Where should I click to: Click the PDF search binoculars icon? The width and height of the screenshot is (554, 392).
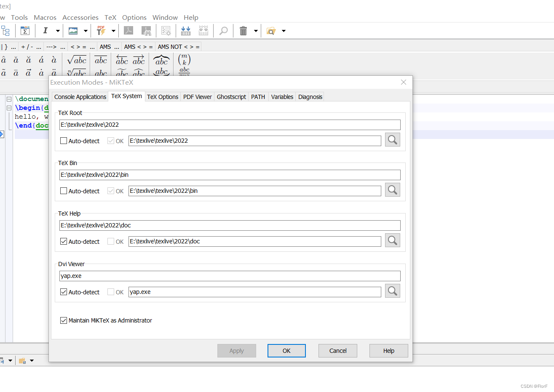[x=146, y=31]
